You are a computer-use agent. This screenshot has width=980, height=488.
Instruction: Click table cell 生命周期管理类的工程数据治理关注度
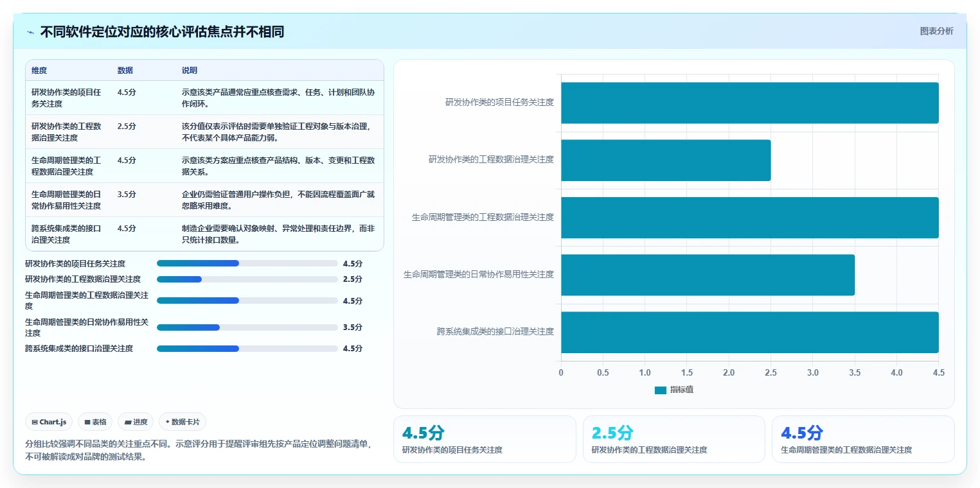(67, 166)
